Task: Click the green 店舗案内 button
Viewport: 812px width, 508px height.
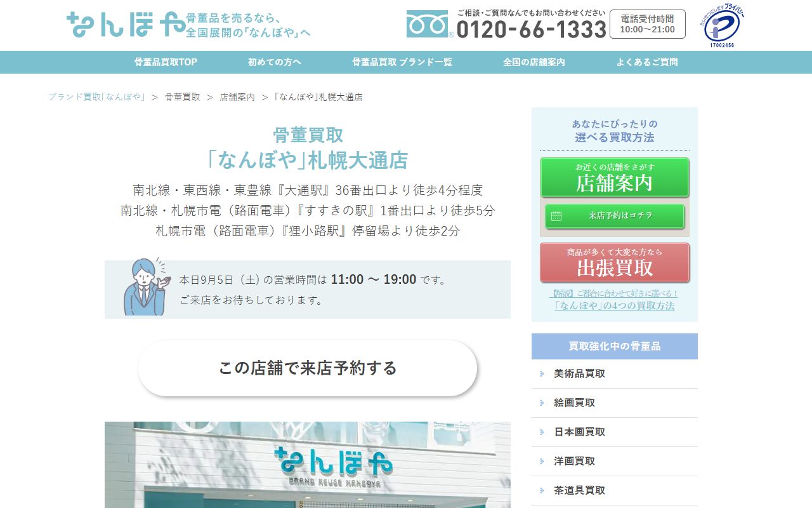Action: pos(615,177)
